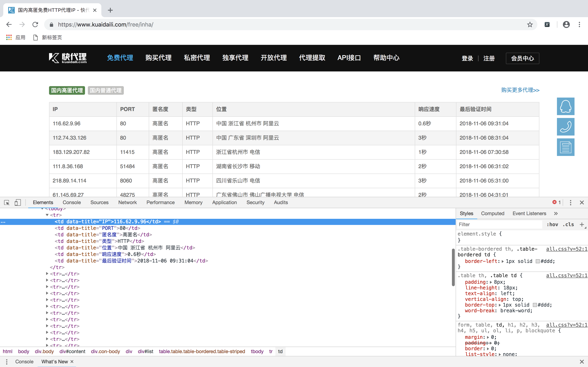This screenshot has height=367, width=588.
Task: Show more Styles pane tabs chevron
Action: (x=556, y=214)
